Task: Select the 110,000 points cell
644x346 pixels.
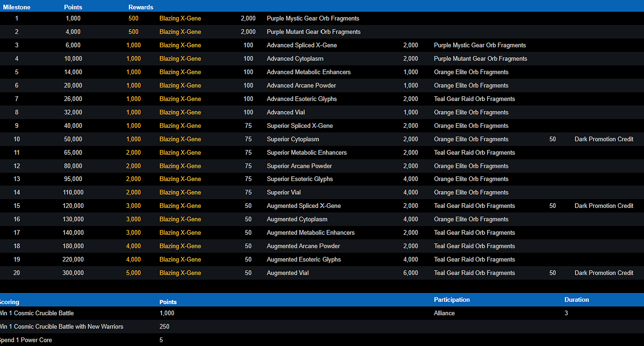Action: click(x=73, y=192)
